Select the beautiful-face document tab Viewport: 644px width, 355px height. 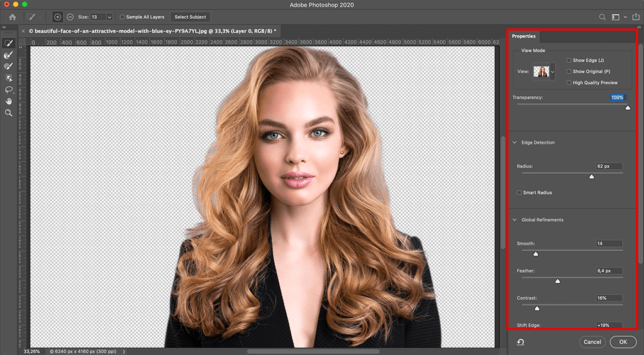(152, 31)
